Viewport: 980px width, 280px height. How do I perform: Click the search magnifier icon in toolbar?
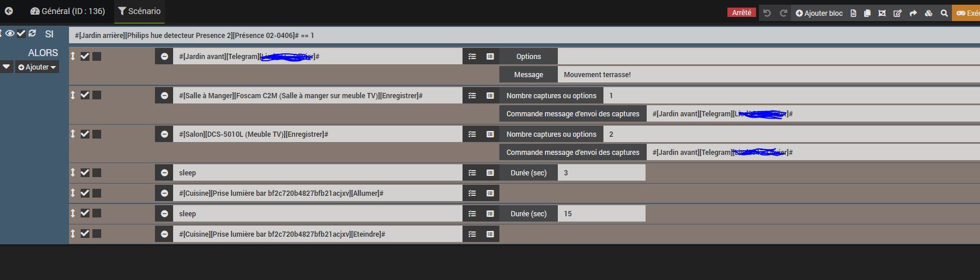click(x=944, y=13)
